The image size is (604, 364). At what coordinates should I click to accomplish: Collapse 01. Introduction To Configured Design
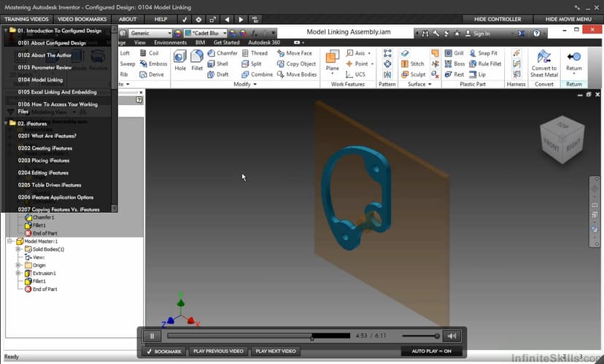6,31
